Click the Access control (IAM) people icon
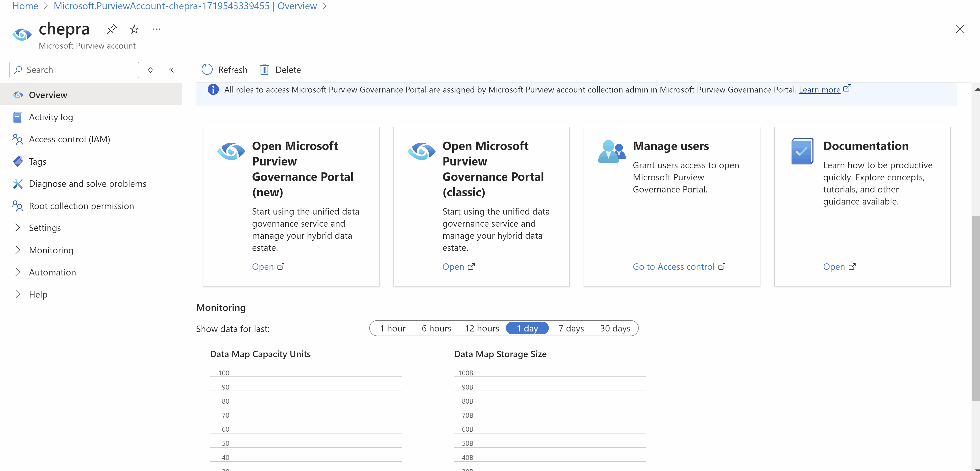This screenshot has height=471, width=980. tap(18, 139)
